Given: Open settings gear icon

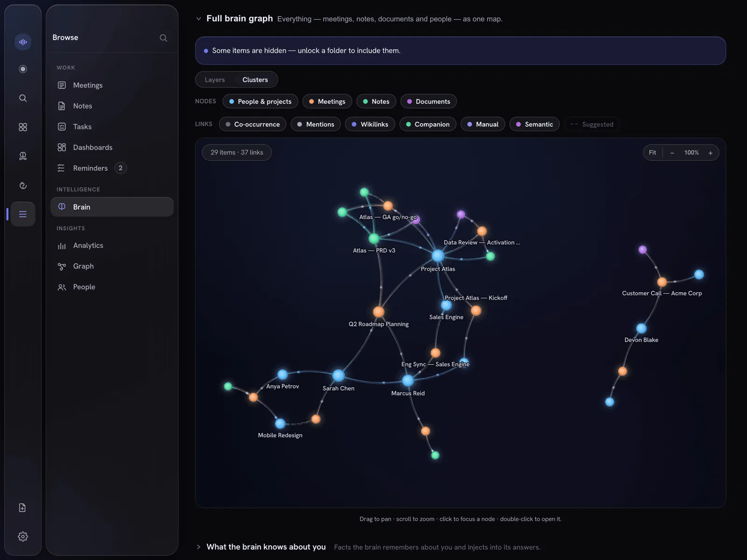Looking at the screenshot, I should (23, 537).
